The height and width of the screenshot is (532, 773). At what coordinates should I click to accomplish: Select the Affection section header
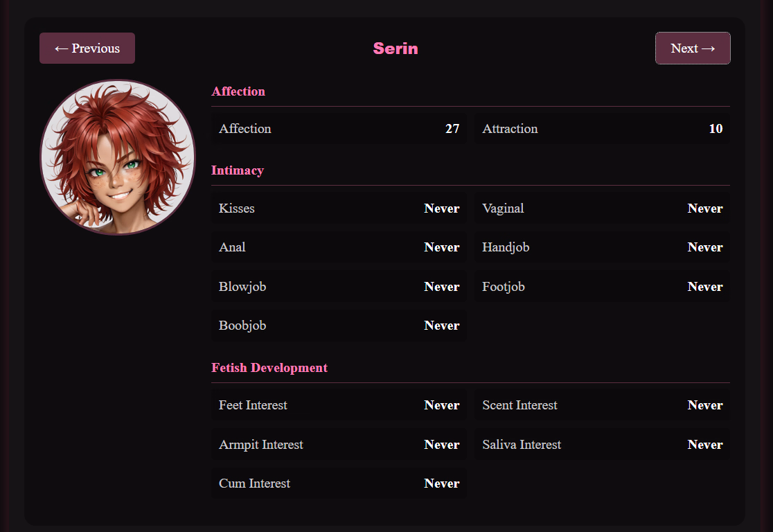(x=238, y=91)
